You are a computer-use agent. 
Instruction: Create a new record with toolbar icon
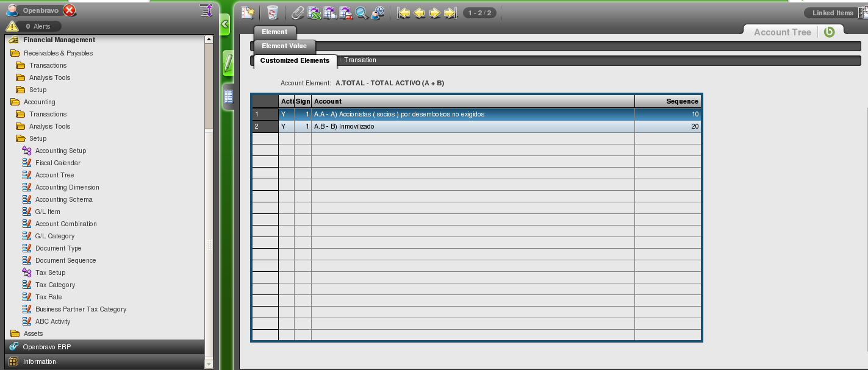(x=248, y=13)
